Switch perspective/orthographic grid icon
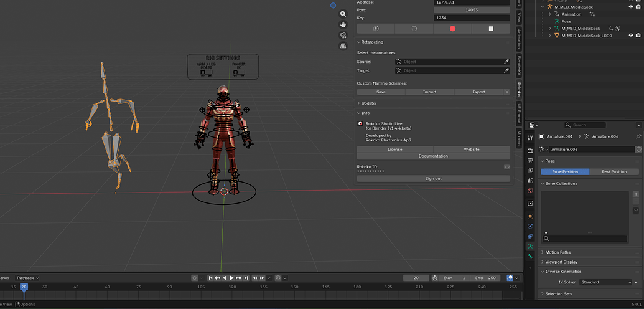644x309 pixels. pos(343,46)
